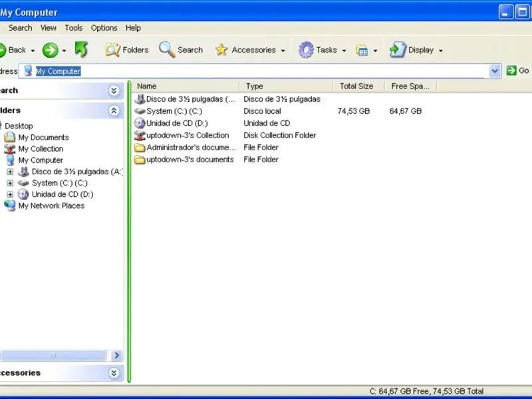Click the folder tree horizontal scrollbar right arrow
This screenshot has width=532, height=399.
point(116,356)
